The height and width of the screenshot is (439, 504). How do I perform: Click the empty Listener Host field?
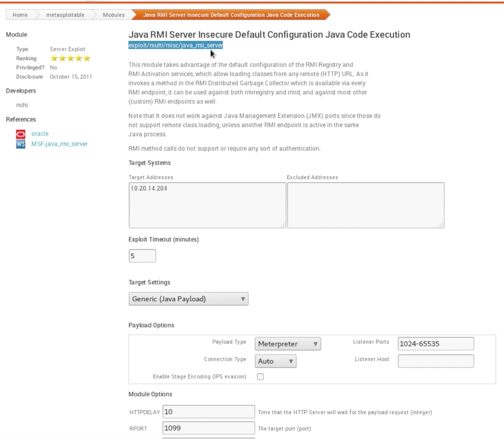point(436,361)
